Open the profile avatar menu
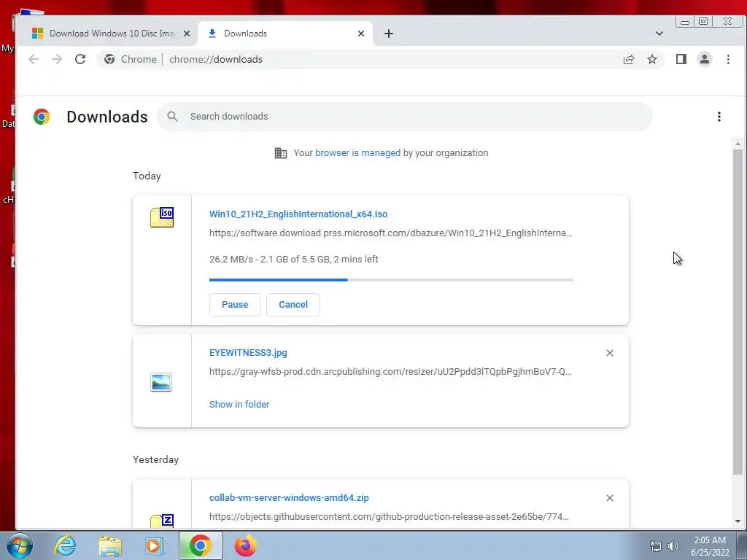747x560 pixels. click(704, 59)
